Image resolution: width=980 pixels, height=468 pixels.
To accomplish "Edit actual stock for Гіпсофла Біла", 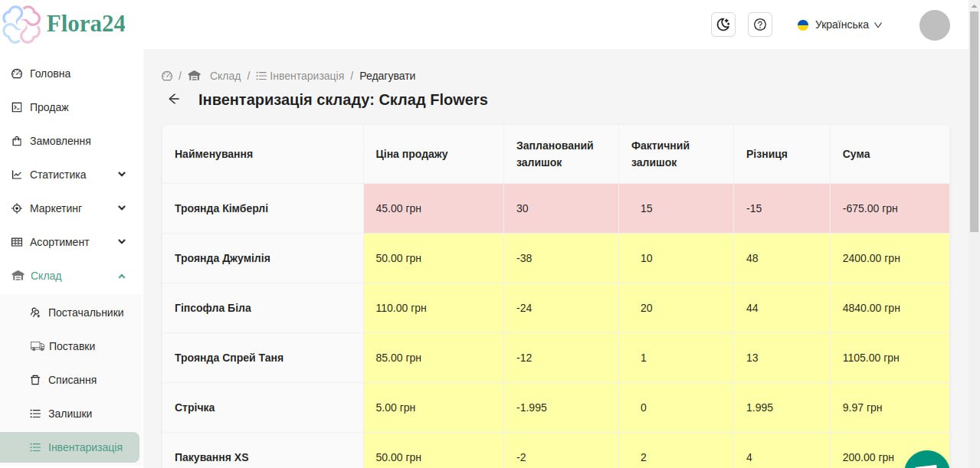I will pyautogui.click(x=674, y=308).
